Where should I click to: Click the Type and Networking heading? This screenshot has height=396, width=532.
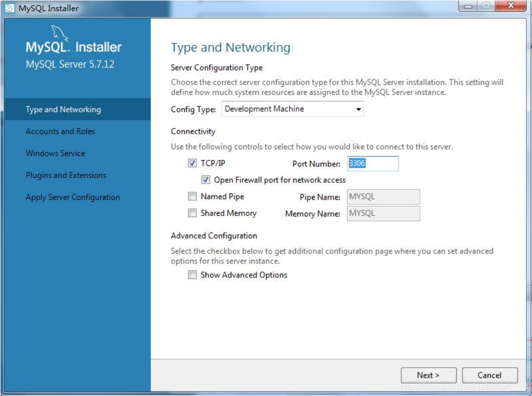230,48
